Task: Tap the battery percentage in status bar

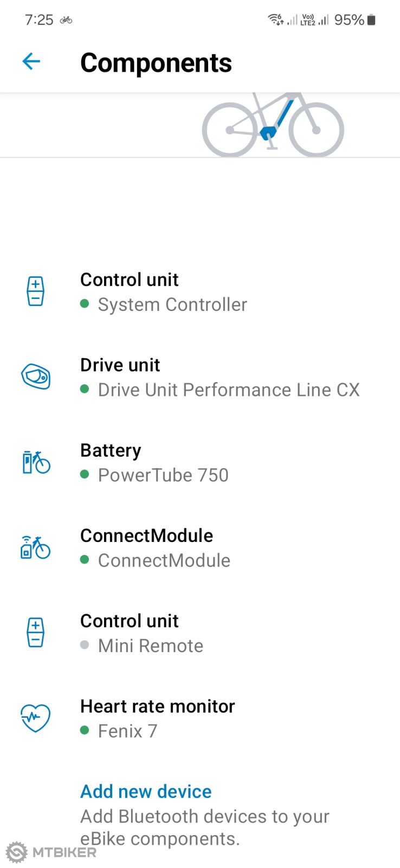Action: [349, 20]
